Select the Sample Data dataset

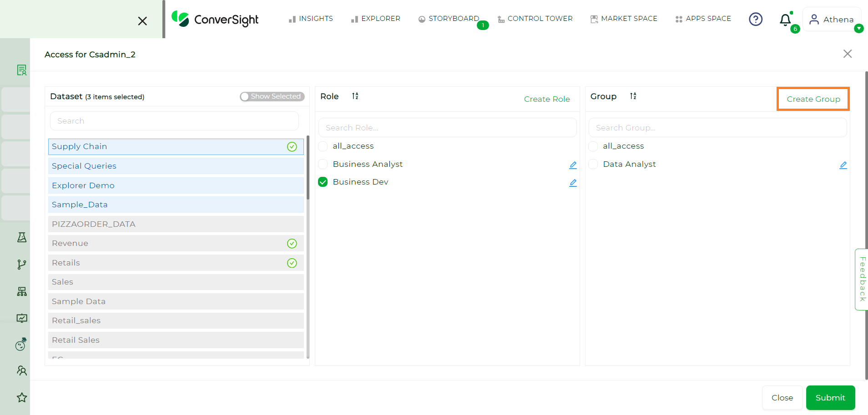(176, 301)
